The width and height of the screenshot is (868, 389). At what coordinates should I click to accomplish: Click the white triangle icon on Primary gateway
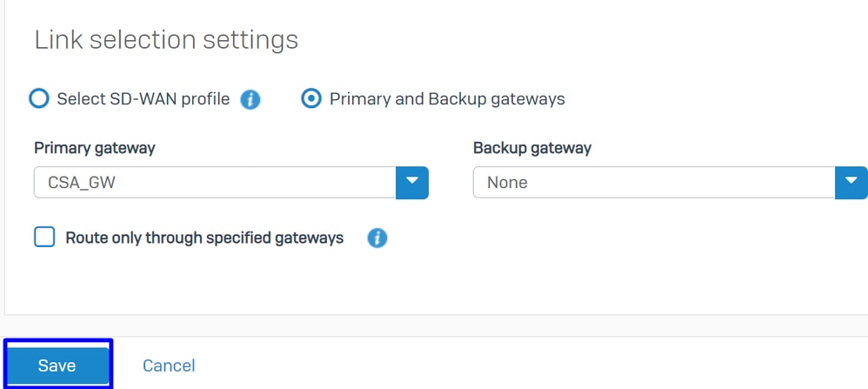[x=412, y=181]
